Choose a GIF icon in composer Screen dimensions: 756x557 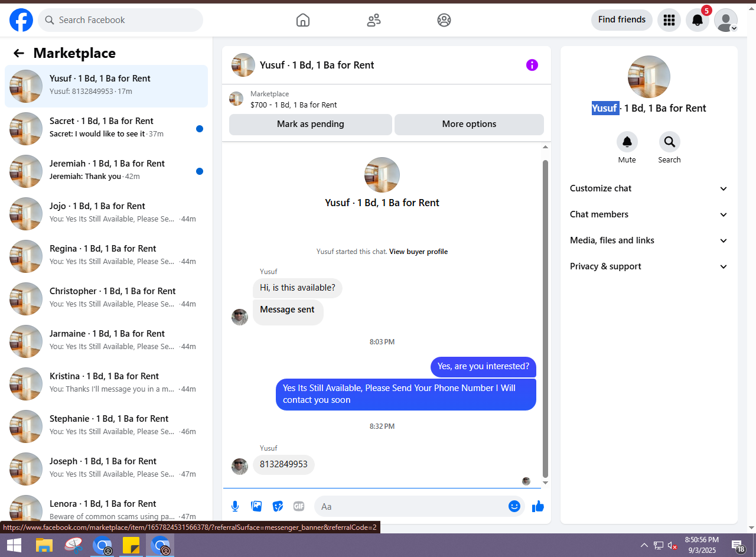pyautogui.click(x=299, y=506)
